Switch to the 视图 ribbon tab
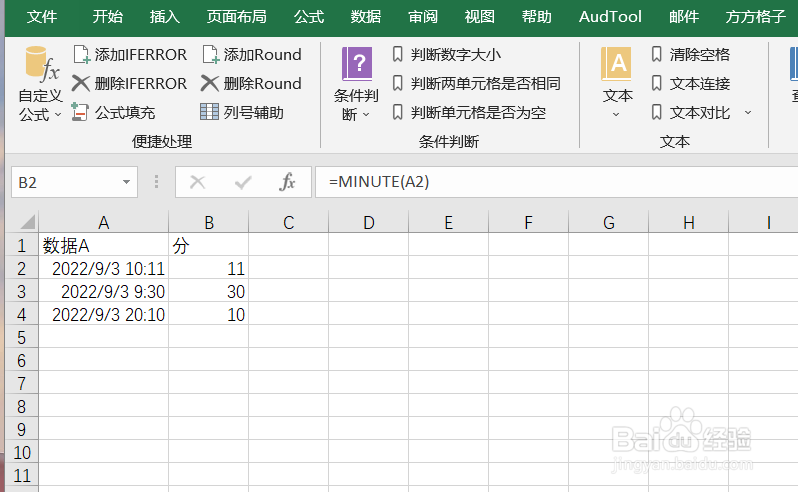This screenshot has height=492, width=798. tap(480, 17)
